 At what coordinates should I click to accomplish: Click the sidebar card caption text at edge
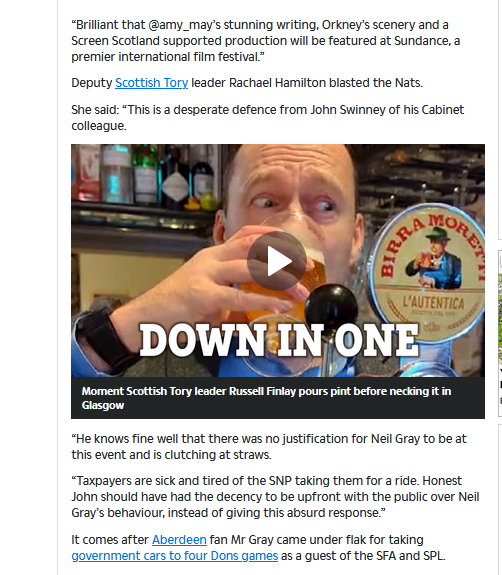[x=500, y=385]
